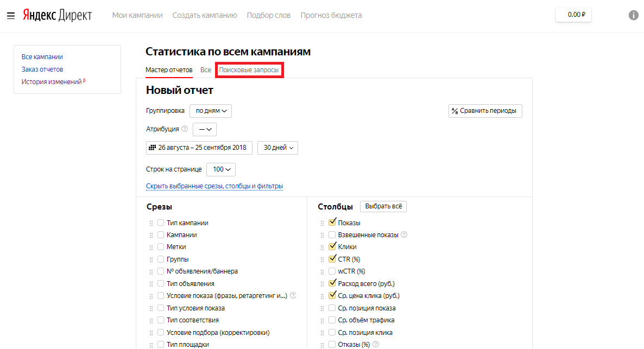
Task: Open the по дням grouping dropdown
Action: 210,111
